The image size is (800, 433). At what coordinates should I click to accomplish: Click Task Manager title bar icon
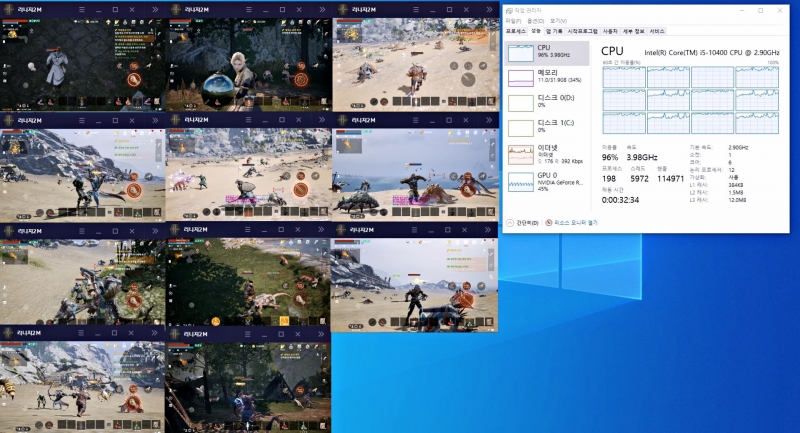pos(509,11)
